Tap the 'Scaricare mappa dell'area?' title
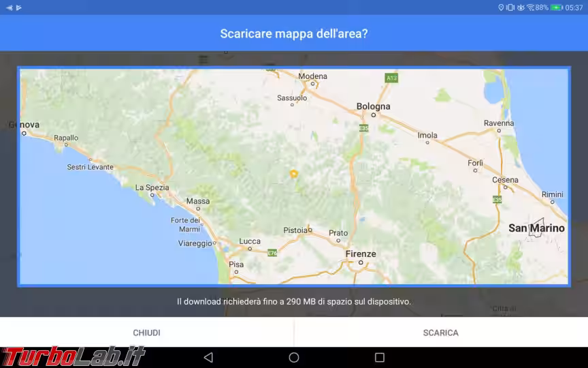The height and width of the screenshot is (368, 588). 293,33
